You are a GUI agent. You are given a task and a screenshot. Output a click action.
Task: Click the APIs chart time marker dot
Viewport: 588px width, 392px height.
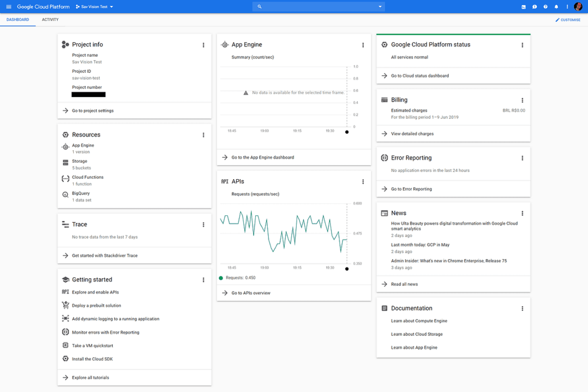point(347,269)
